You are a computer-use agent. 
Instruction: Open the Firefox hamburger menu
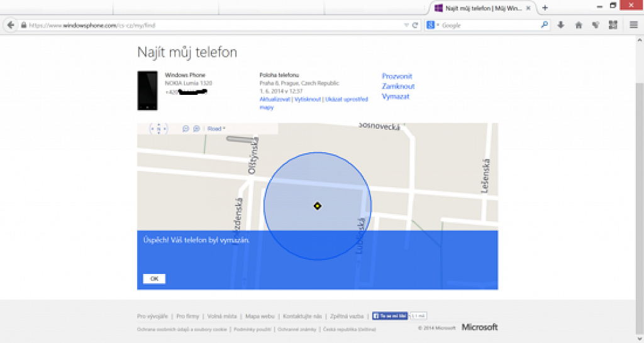tap(633, 25)
